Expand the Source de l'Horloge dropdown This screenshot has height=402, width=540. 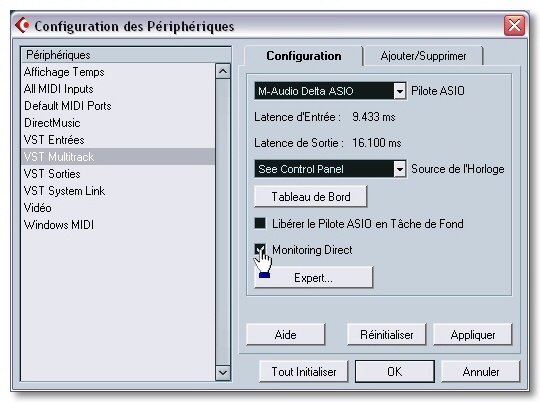[x=399, y=169]
